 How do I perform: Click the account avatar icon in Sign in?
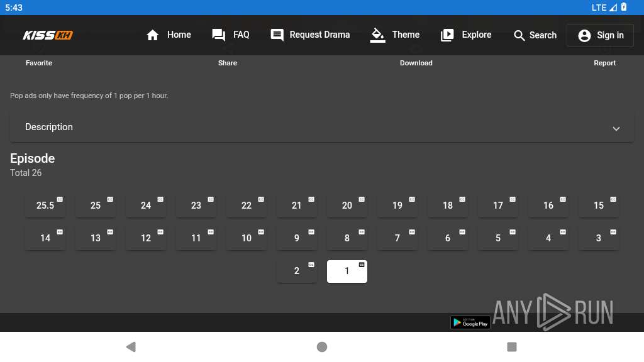pyautogui.click(x=584, y=36)
